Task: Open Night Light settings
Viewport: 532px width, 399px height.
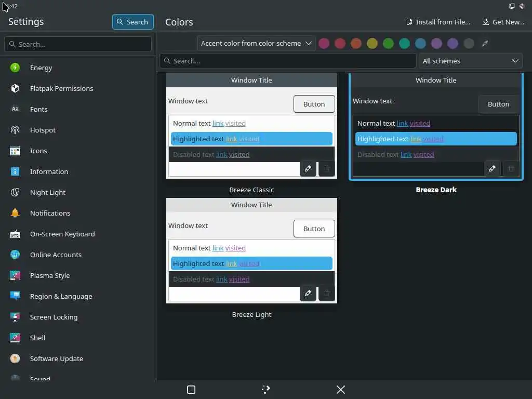Action: (78, 192)
